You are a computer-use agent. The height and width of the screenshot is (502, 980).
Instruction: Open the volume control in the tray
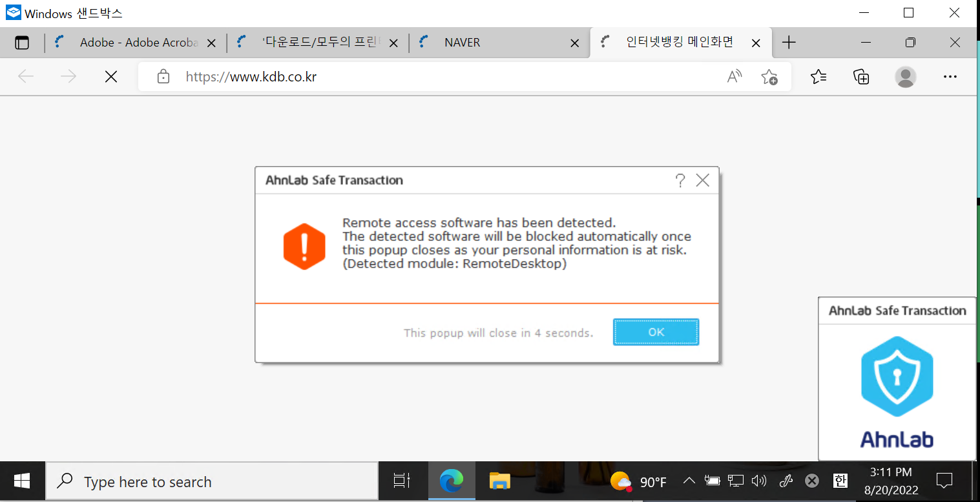pos(759,481)
